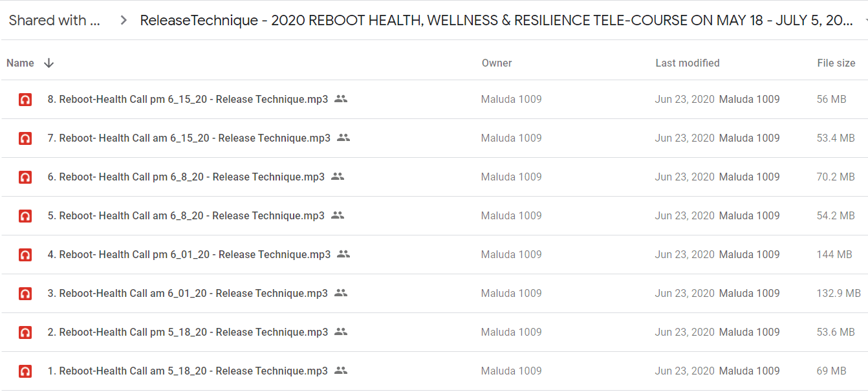Screen dimensions: 868x392
Task: Select 1. Reboot-Health Call am 5_18_20 file name
Action: pos(188,371)
